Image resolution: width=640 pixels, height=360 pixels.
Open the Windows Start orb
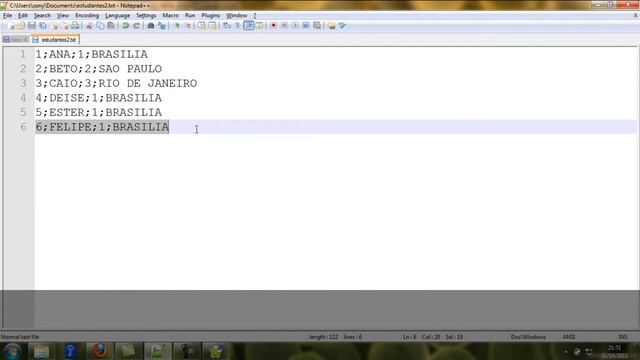pyautogui.click(x=12, y=351)
